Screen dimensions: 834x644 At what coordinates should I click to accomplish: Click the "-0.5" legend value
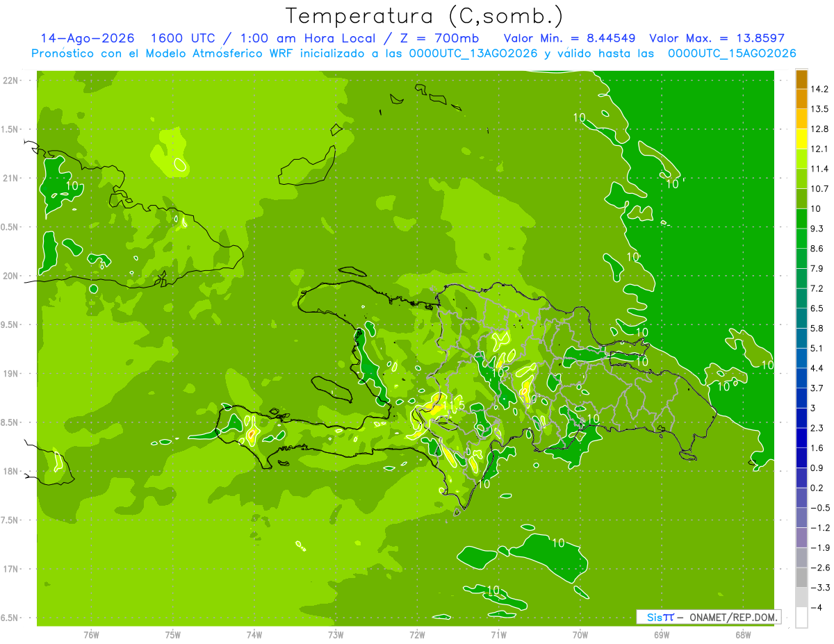tap(820, 508)
